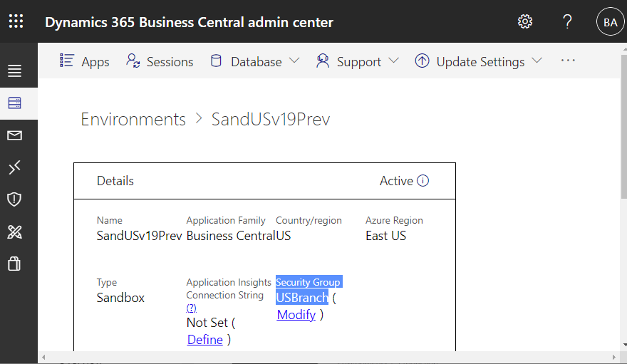Expand the Support dropdown chevron
Screen dimensions: 627x364
pos(393,61)
